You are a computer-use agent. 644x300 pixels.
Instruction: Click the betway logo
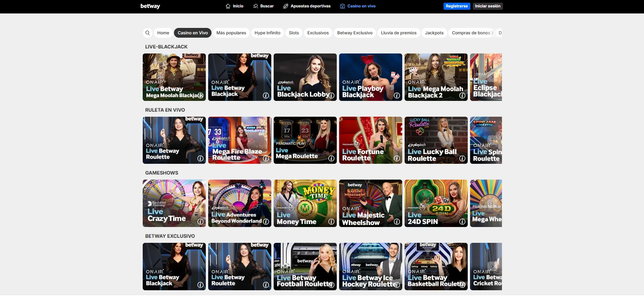coord(150,6)
